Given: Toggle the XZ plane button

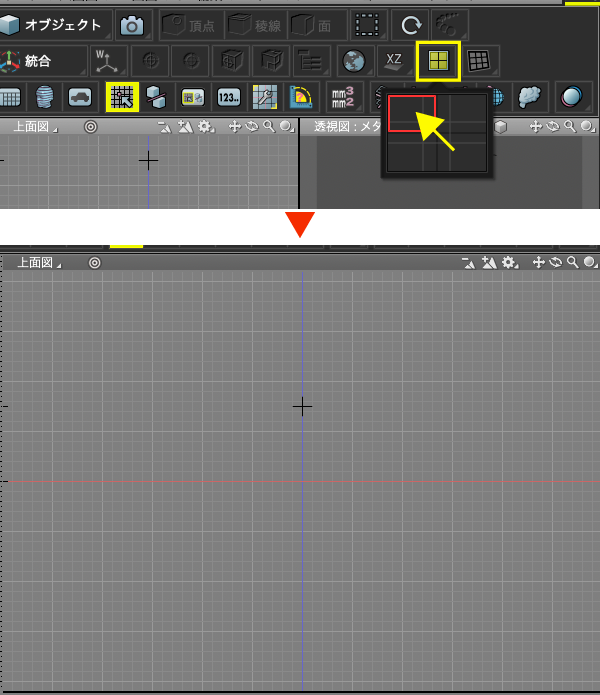Looking at the screenshot, I should (394, 61).
